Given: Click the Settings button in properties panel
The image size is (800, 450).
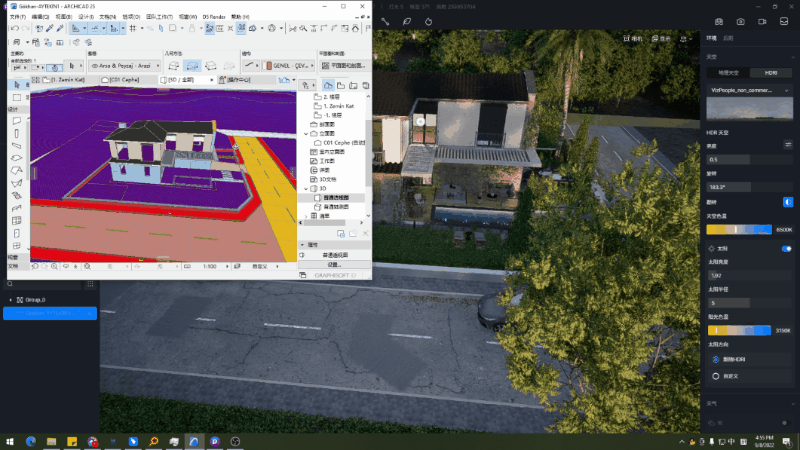Looking at the screenshot, I should click(335, 264).
